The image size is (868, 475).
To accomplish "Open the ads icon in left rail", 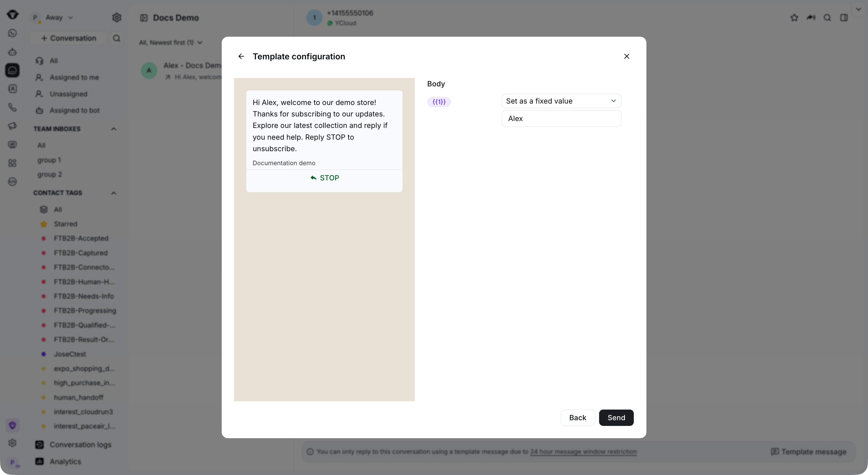I will pyautogui.click(x=12, y=144).
